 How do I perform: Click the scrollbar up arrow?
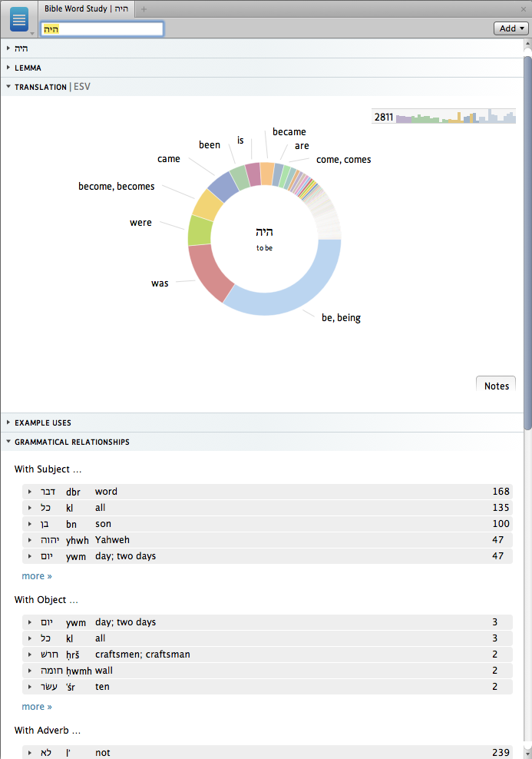pos(527,45)
